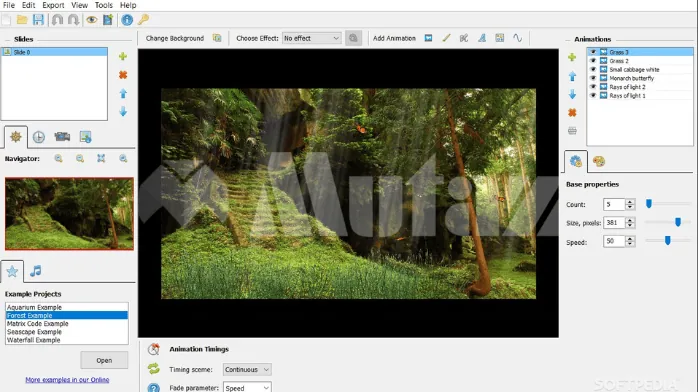Select Forest Example project

point(67,315)
